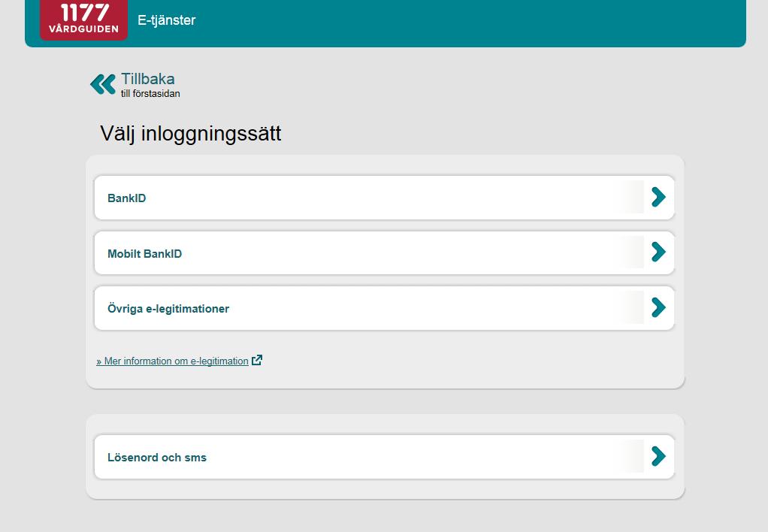Screen dimensions: 768x532
Task: Click the 1177 Vårdguiden logo
Action: click(83, 20)
